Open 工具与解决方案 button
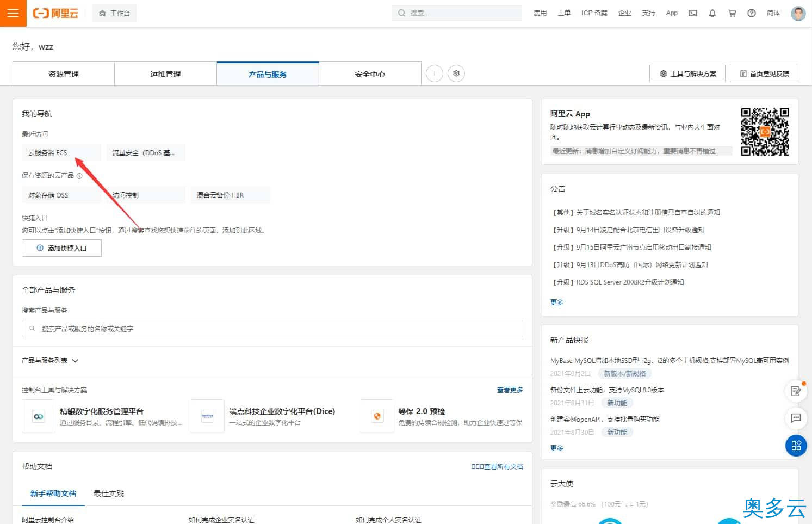The height and width of the screenshot is (524, 812). (687, 73)
